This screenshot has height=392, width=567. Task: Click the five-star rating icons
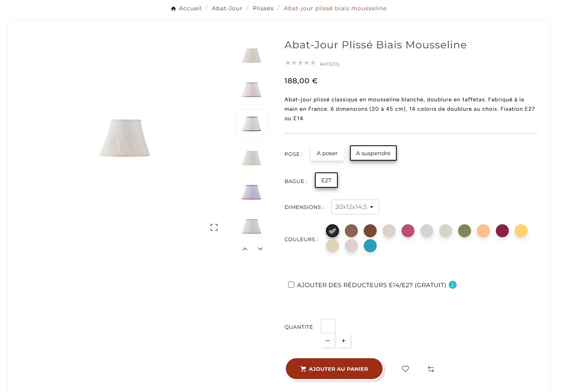click(300, 63)
